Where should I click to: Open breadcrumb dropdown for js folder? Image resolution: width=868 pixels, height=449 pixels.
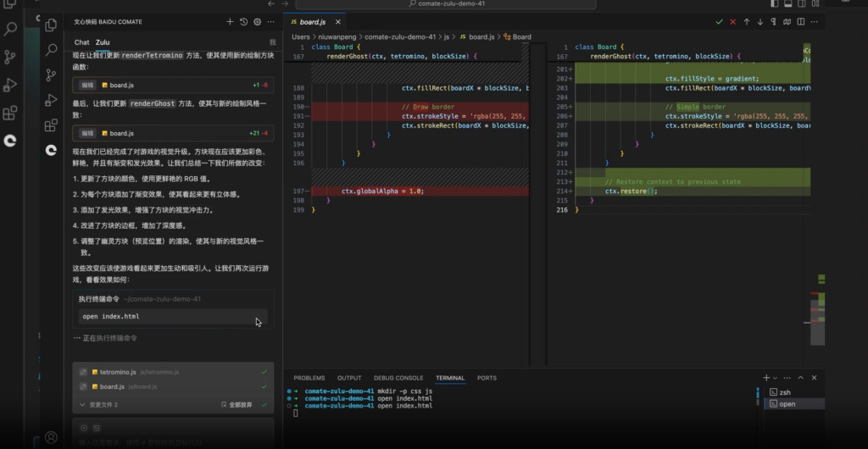[446, 37]
